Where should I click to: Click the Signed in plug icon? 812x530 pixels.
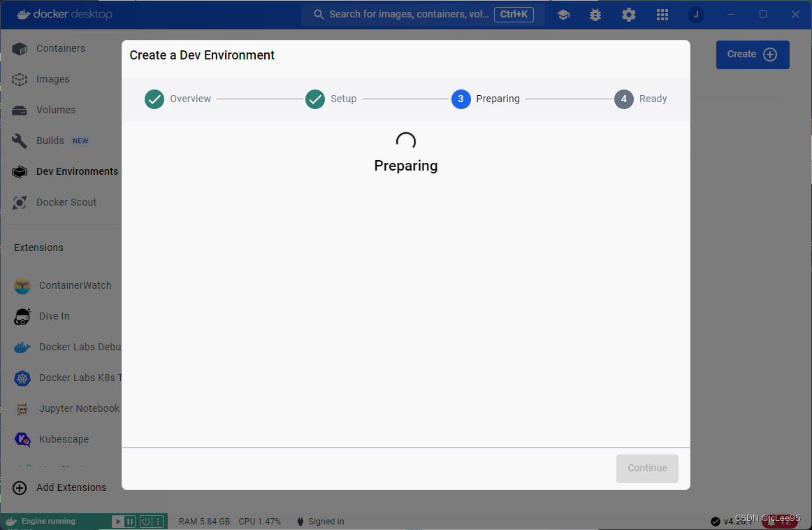(300, 521)
